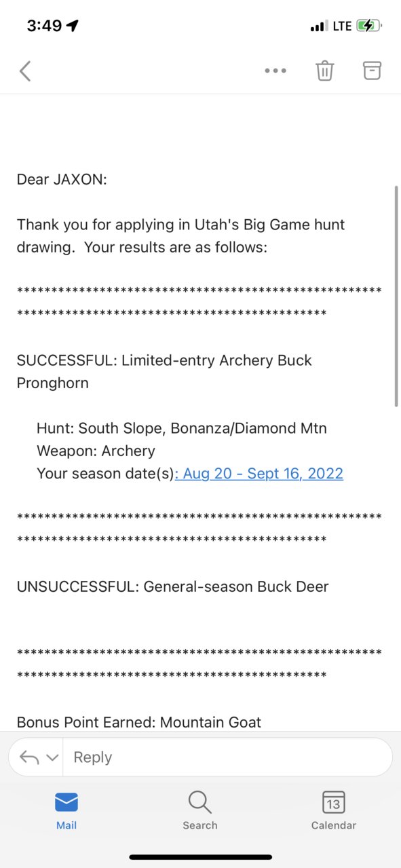Screen dimensions: 401x868
Task: Open the three-dot more options menu
Action: click(275, 71)
